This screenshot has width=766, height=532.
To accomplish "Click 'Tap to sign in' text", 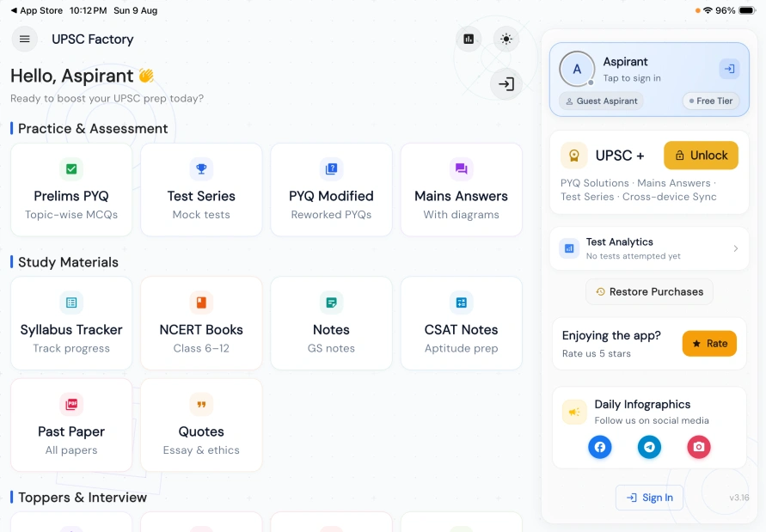I will click(632, 78).
